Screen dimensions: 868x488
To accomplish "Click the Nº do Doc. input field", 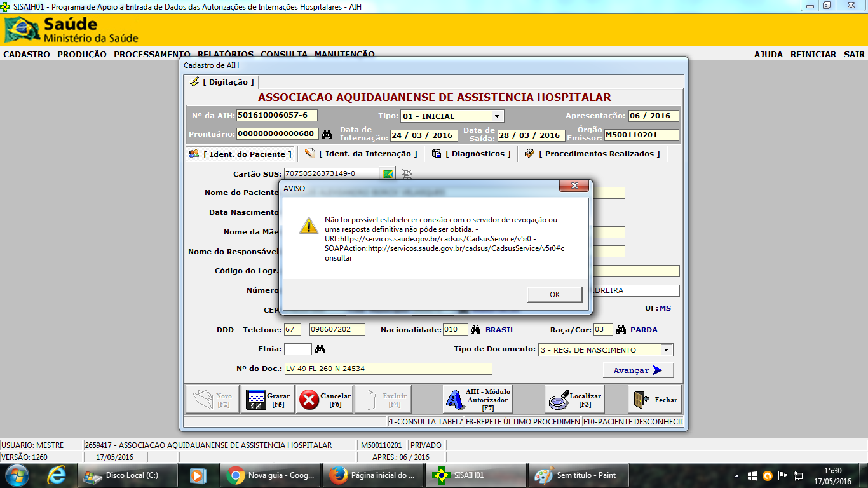I will [x=388, y=369].
